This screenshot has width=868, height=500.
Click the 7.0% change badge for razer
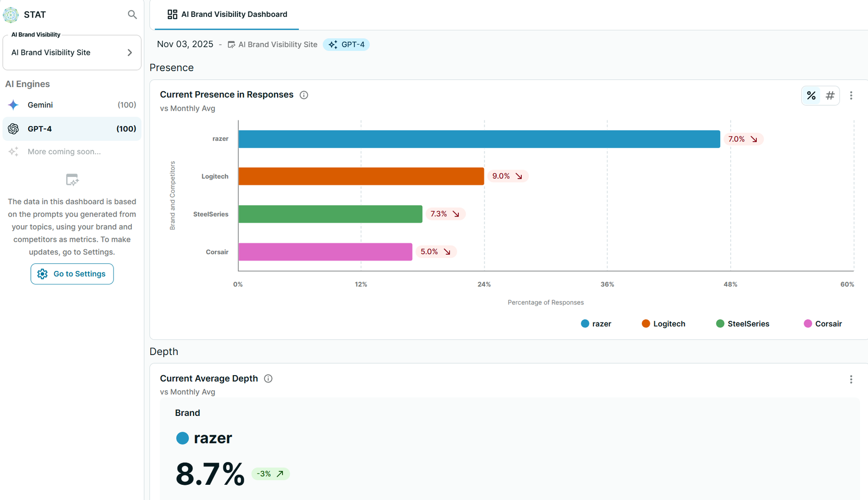(743, 139)
